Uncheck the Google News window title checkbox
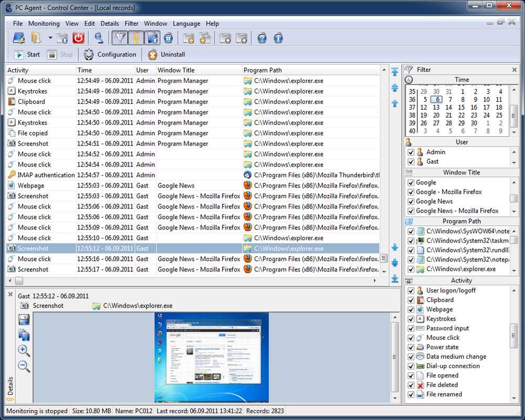The height and width of the screenshot is (420, 525). pos(411,202)
